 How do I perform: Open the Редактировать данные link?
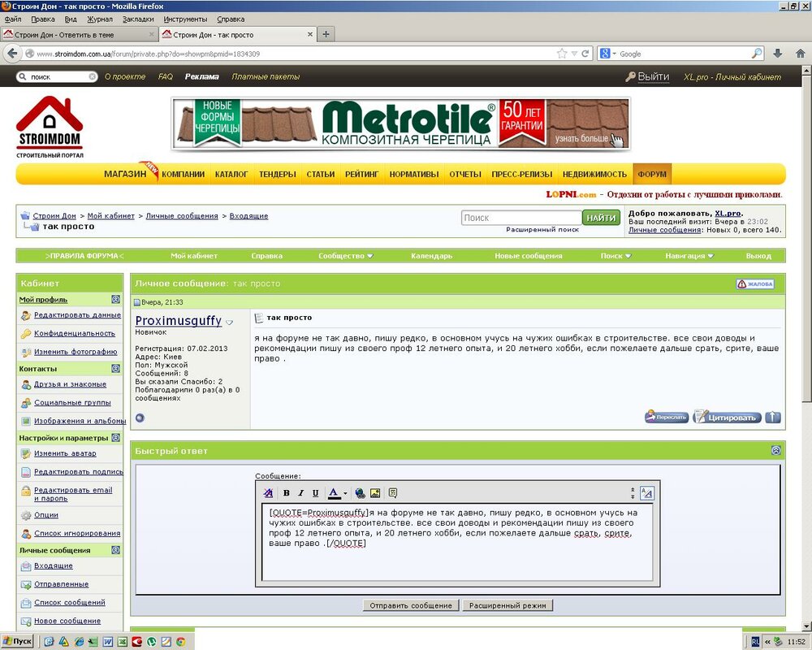point(77,314)
